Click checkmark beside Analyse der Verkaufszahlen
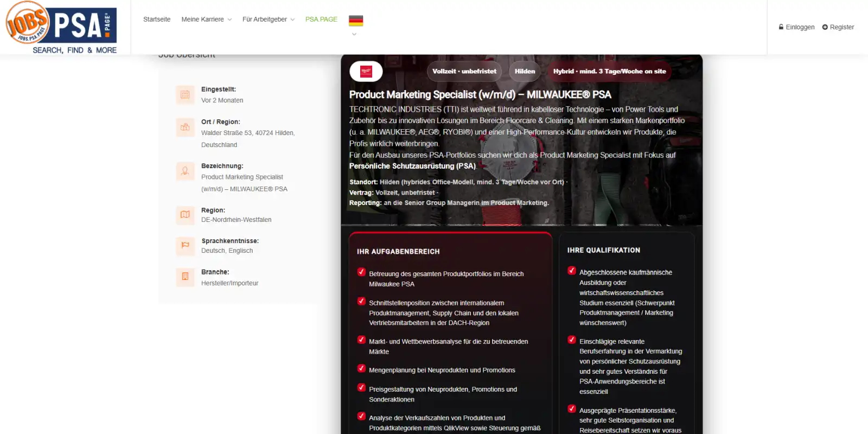 (361, 416)
